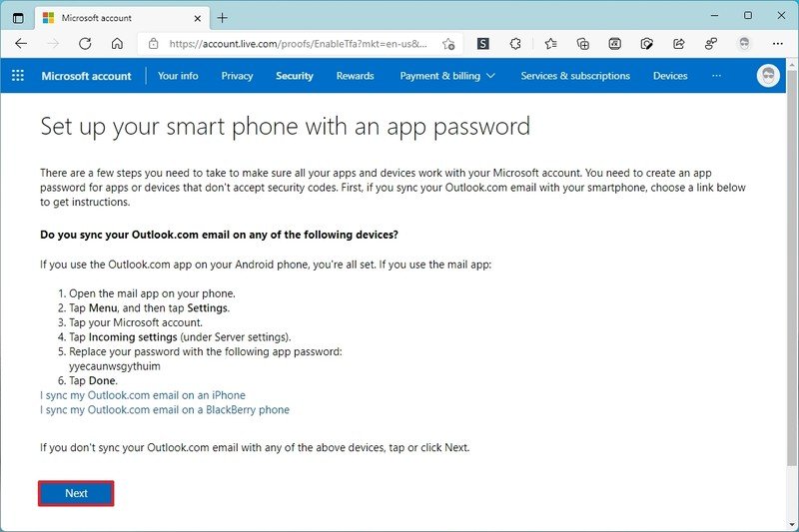
Task: Click the Do you sync your Outlook.com email question
Action: (219, 235)
